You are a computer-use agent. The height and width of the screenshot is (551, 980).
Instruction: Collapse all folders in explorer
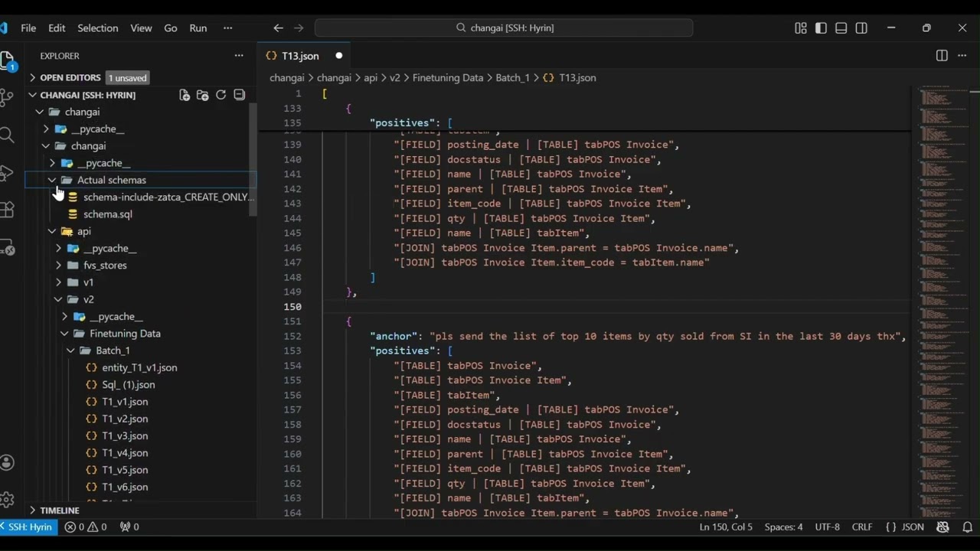point(239,95)
